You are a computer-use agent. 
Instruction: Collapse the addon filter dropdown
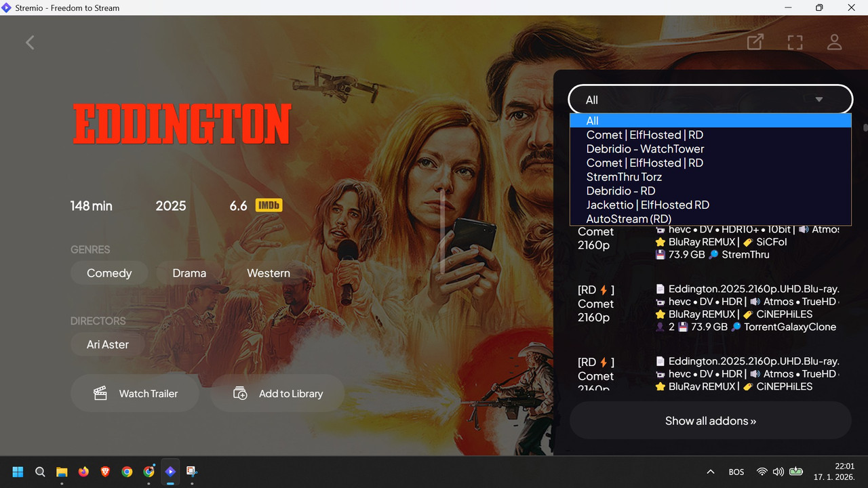tap(710, 100)
